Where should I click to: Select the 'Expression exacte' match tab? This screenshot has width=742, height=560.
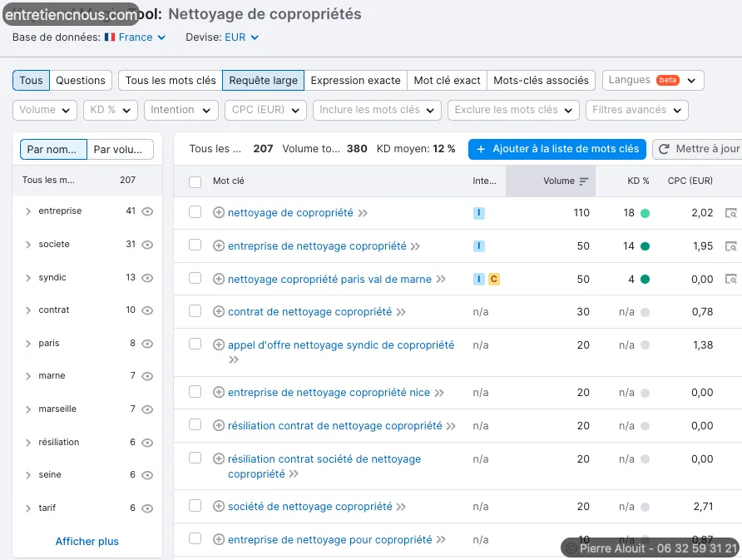[355, 81]
